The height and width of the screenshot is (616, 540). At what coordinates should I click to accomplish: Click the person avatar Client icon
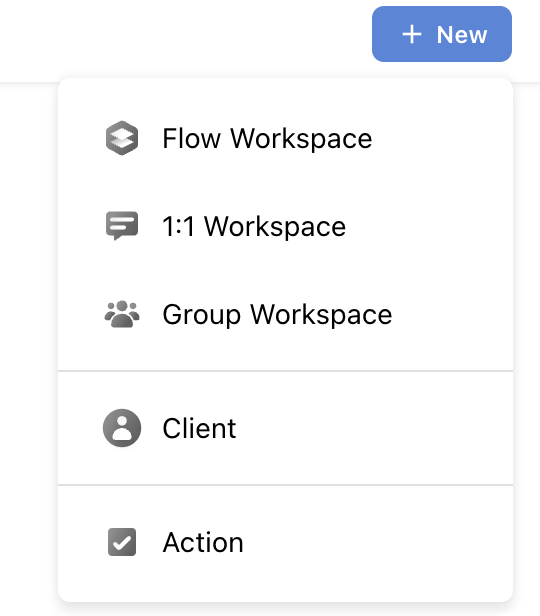122,428
